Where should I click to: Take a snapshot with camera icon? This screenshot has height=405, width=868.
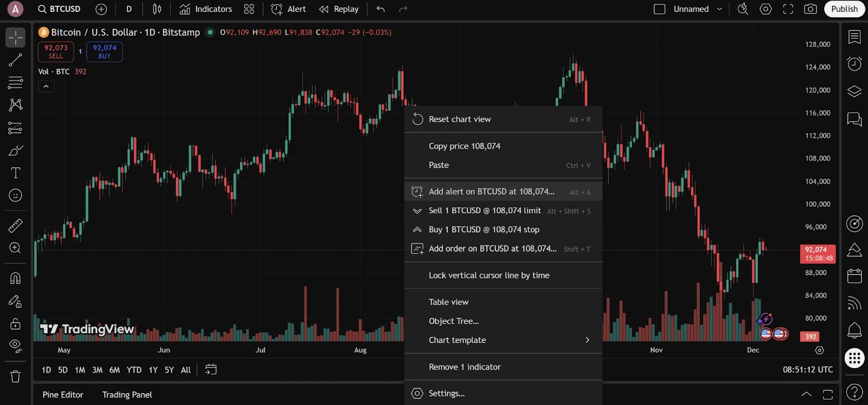pos(810,9)
